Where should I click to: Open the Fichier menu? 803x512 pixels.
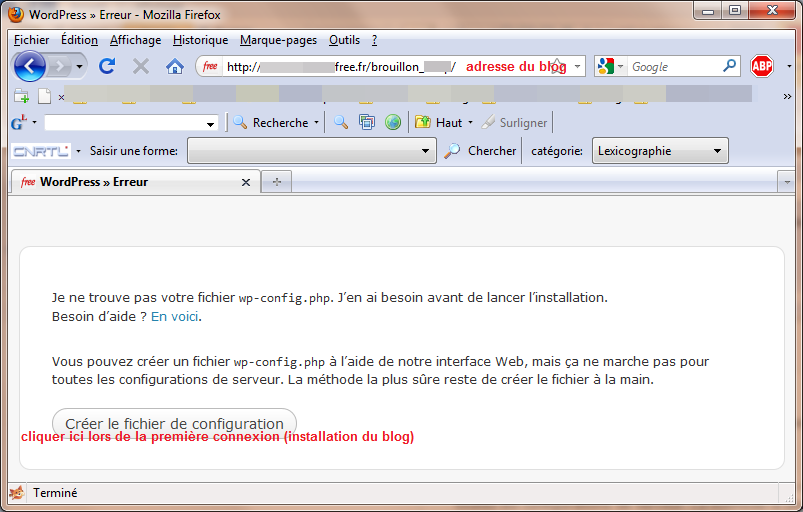coord(31,40)
